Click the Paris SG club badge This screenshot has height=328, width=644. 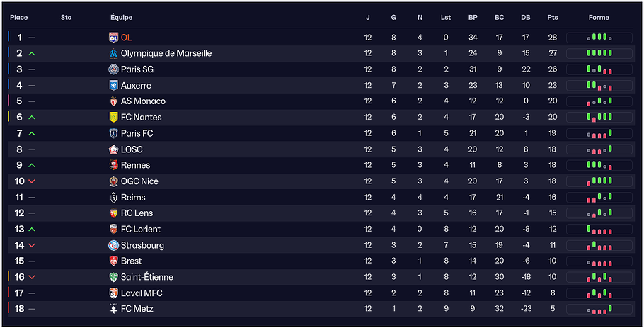[x=113, y=69]
